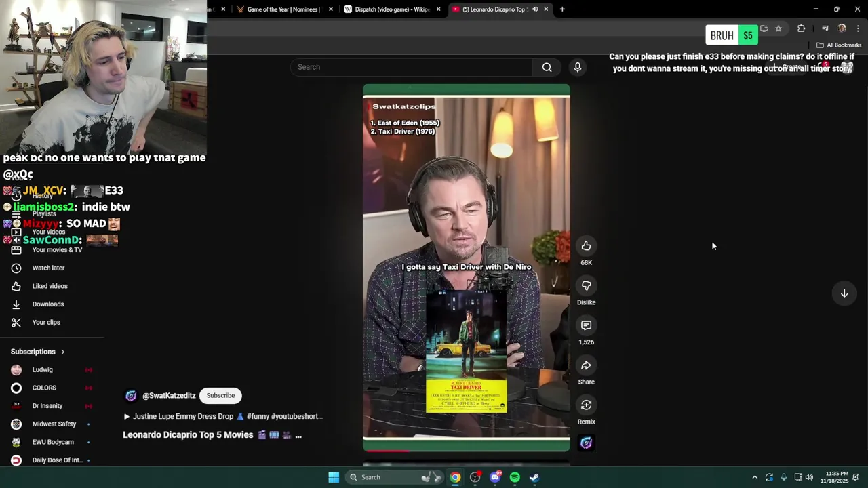Open a new browser tab
The width and height of the screenshot is (868, 488).
coord(562,9)
